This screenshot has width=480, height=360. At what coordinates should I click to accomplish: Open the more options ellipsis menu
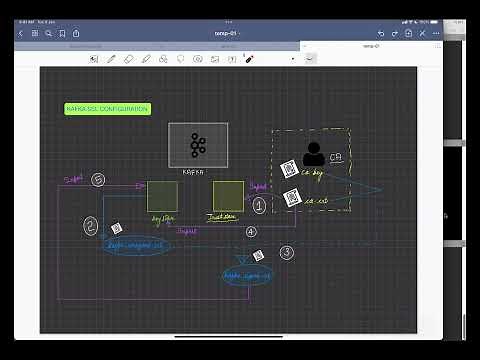tap(436, 33)
